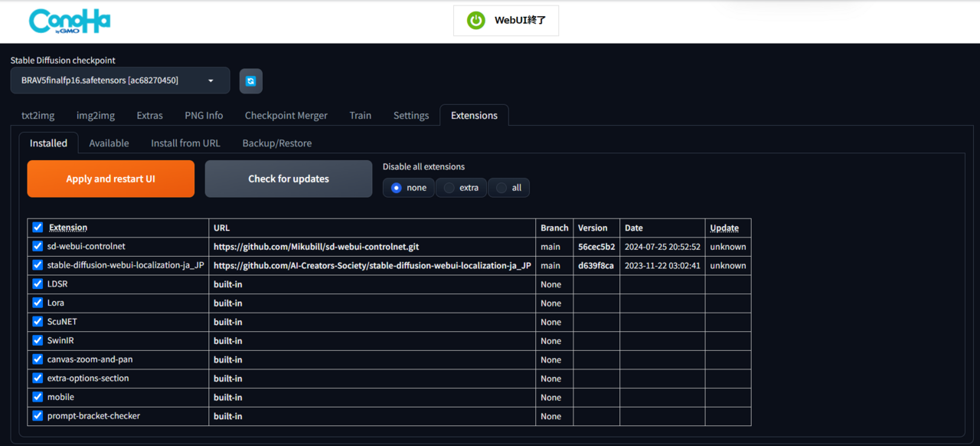Select the Installed sub-tab
Image resolution: width=980 pixels, height=446 pixels.
48,143
